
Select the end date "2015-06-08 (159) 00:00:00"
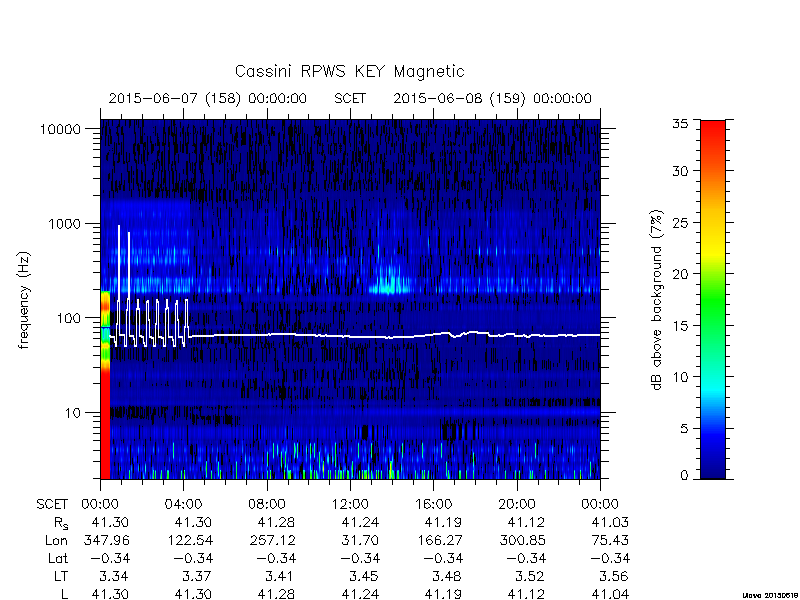point(492,98)
